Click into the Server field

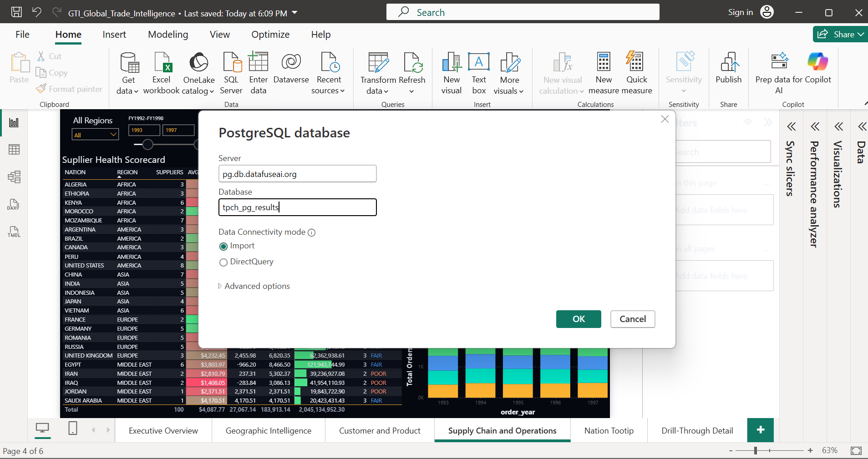pyautogui.click(x=297, y=174)
